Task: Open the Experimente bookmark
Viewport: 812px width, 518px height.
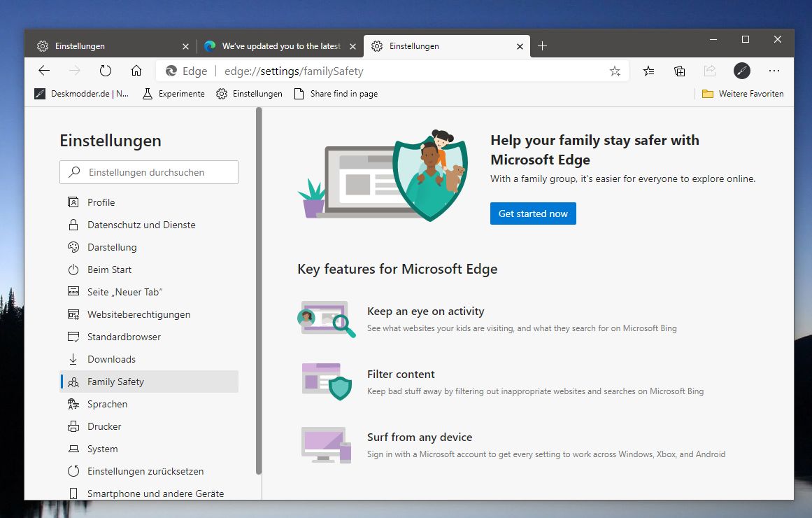Action: click(x=173, y=94)
